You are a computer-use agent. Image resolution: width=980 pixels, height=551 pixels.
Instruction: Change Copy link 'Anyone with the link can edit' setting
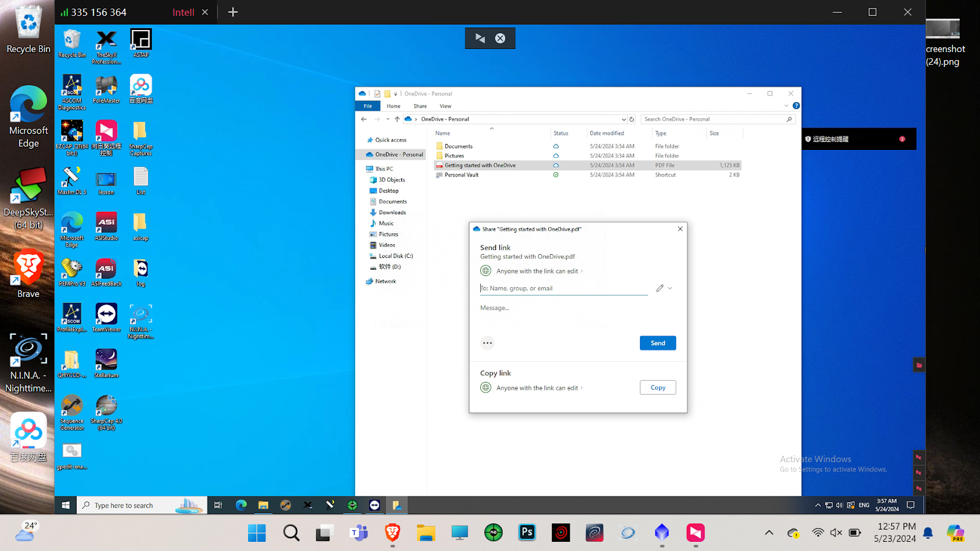tap(539, 388)
